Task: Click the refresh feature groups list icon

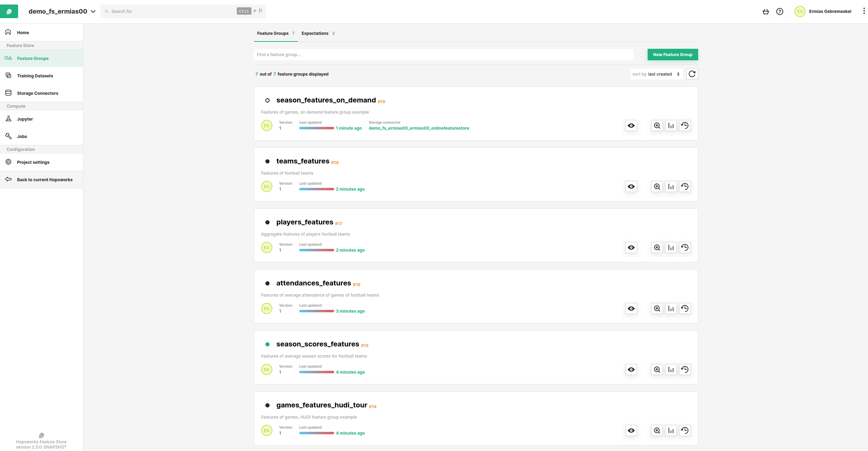Action: tap(692, 74)
